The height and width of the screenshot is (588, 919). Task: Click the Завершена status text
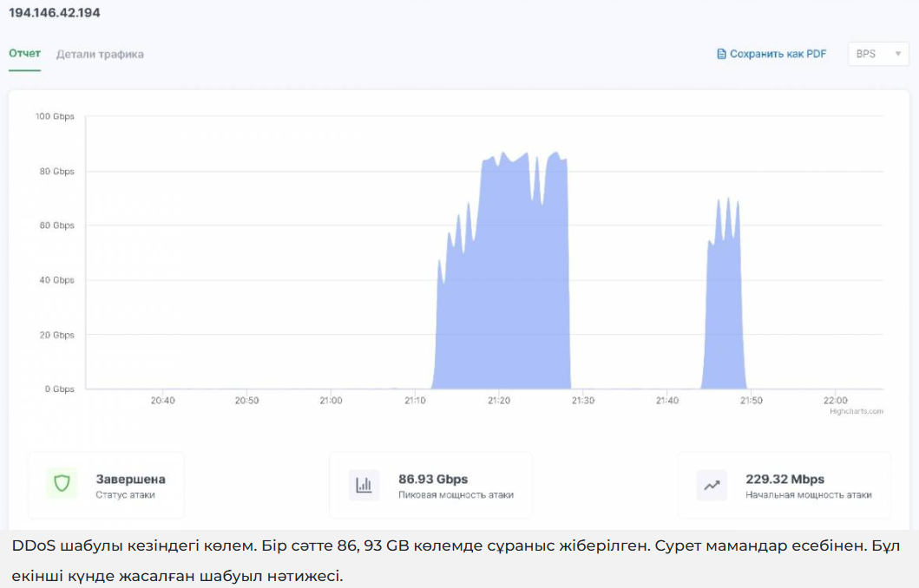[x=130, y=479]
